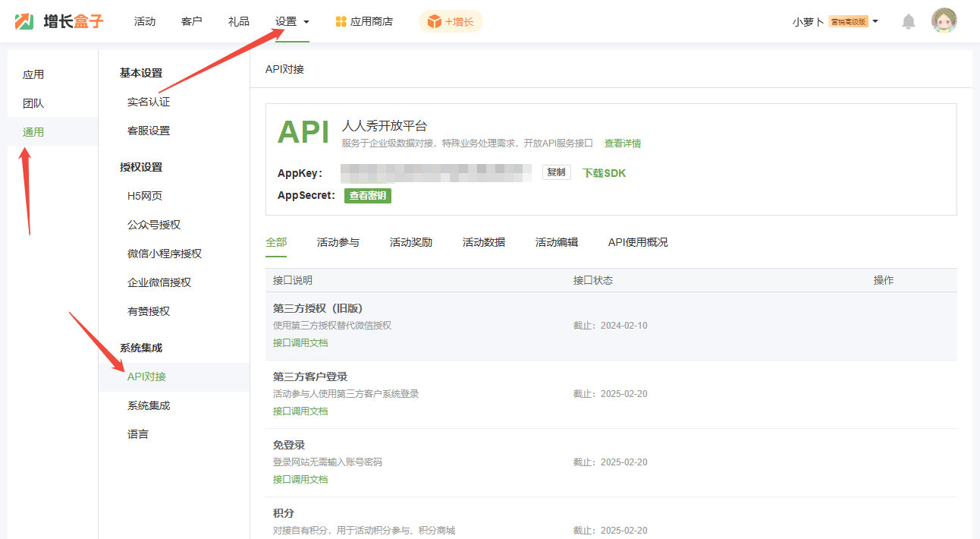The height and width of the screenshot is (539, 980).
Task: Open the 应用商店 grid icon
Action: tap(341, 21)
